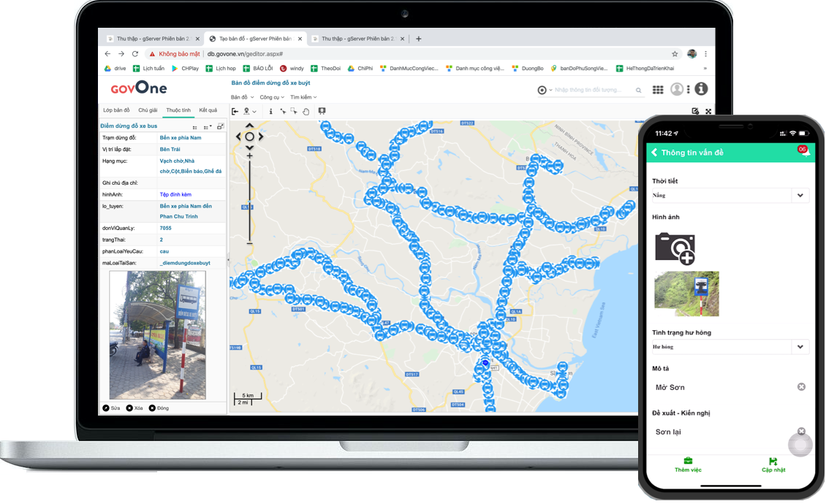Select the info (i) identify tool
Viewport: 826px width, 504px height.
tap(270, 112)
